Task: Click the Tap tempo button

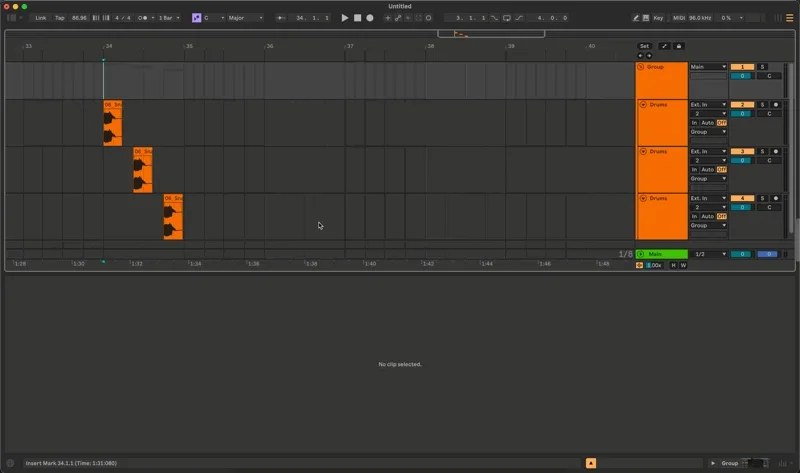Action: (60, 18)
